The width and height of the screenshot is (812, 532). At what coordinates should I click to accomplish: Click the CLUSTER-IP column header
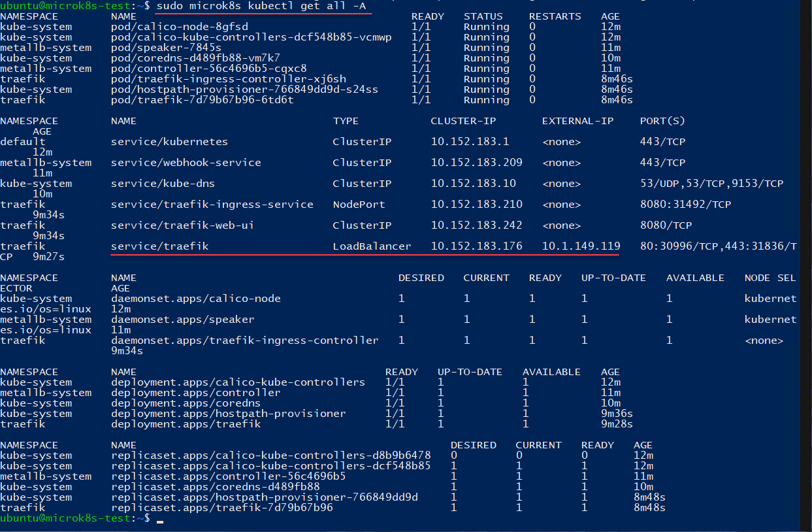click(464, 121)
